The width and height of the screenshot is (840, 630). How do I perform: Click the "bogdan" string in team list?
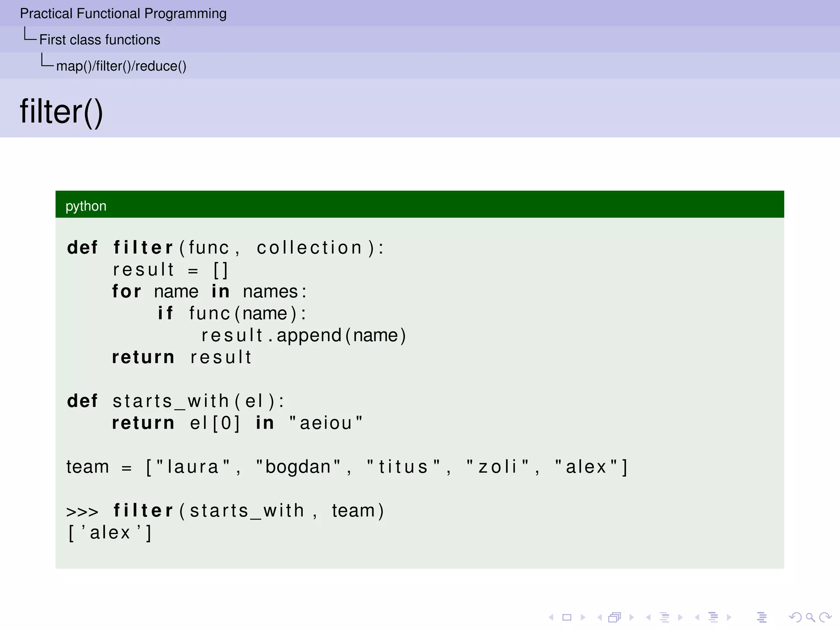pyautogui.click(x=298, y=467)
